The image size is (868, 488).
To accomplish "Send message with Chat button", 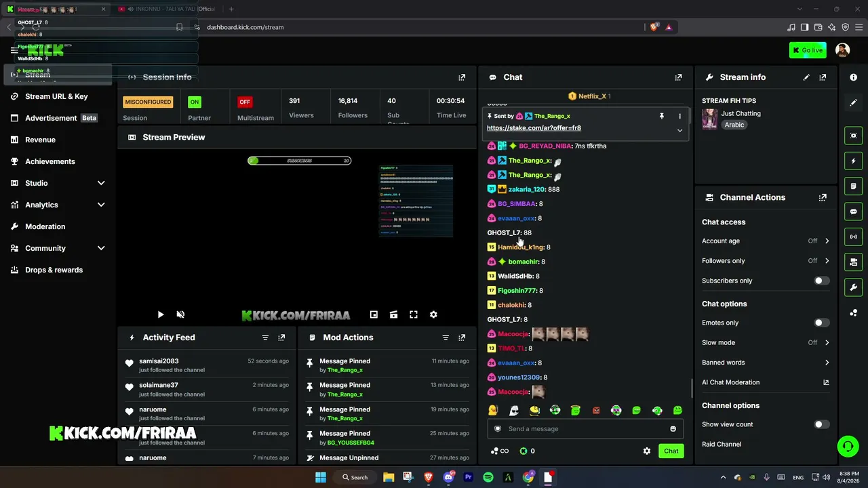I will 671,451.
